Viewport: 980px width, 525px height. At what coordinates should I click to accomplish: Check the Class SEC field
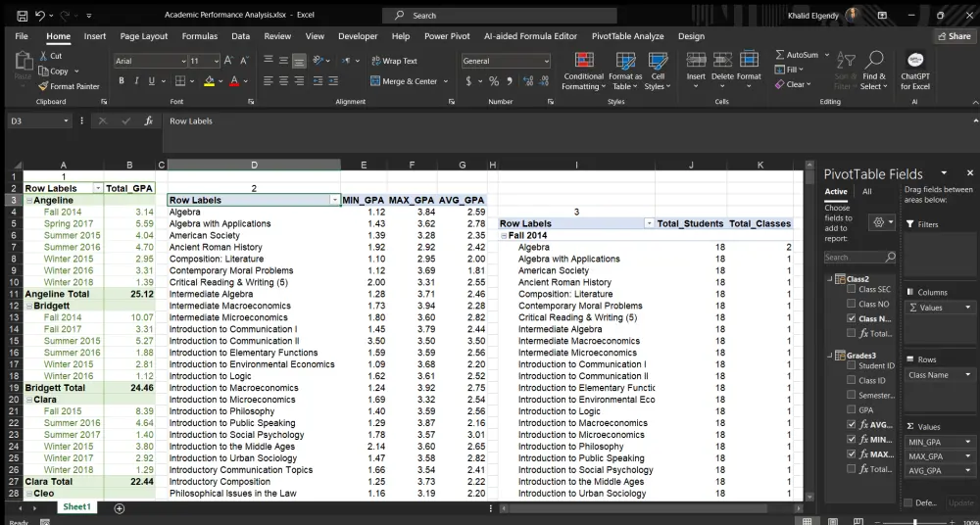tap(851, 289)
